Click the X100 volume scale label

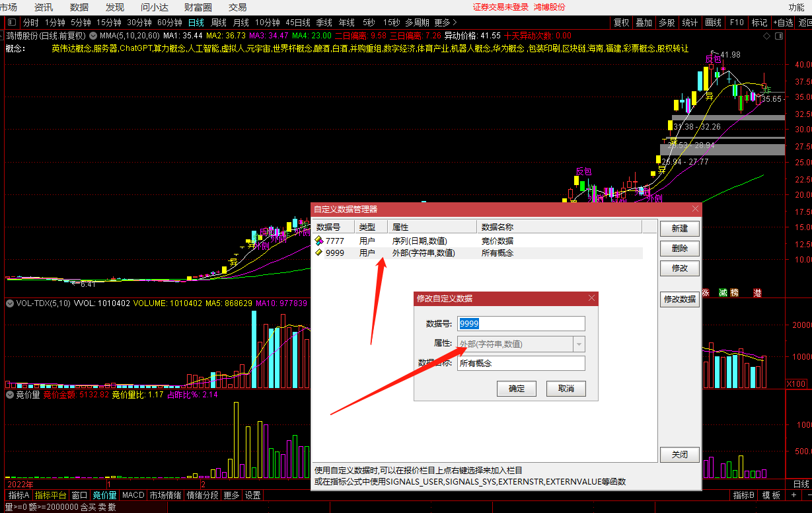797,384
